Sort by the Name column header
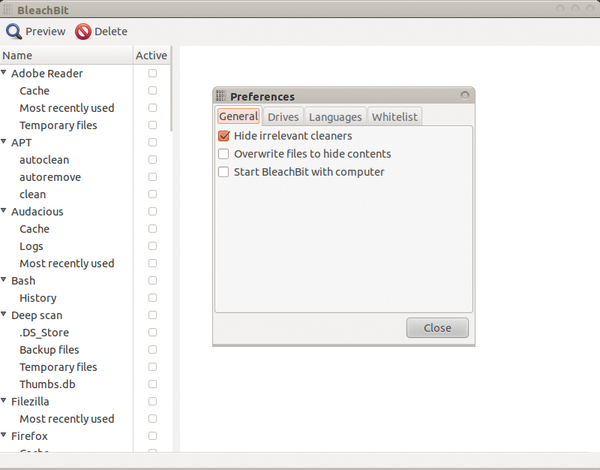 coord(66,55)
